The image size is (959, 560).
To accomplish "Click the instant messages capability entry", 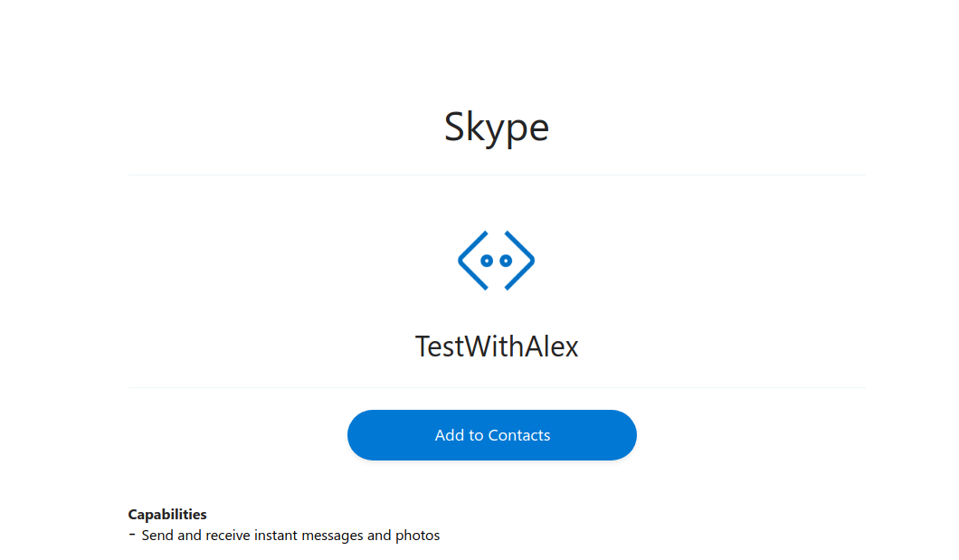I will pyautogui.click(x=290, y=535).
